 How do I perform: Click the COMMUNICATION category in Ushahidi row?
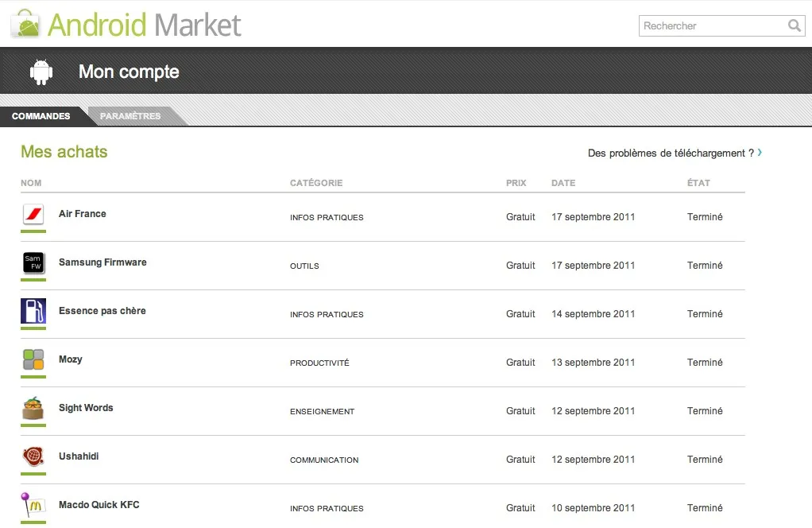click(x=324, y=460)
